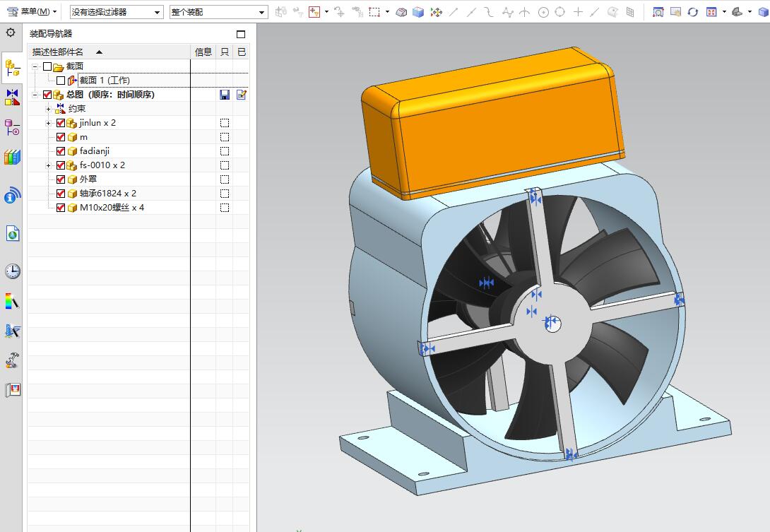Expand the fs-0010 x 2 node
770x532 pixels.
pos(48,165)
